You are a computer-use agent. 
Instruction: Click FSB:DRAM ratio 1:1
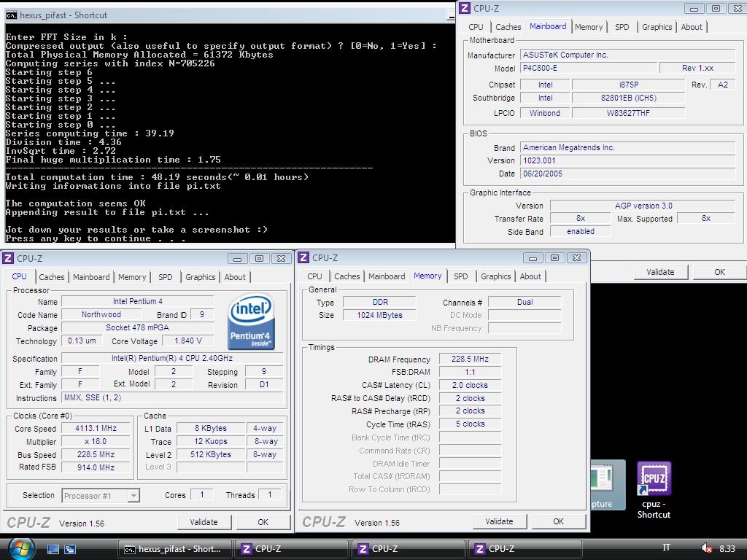coord(470,372)
